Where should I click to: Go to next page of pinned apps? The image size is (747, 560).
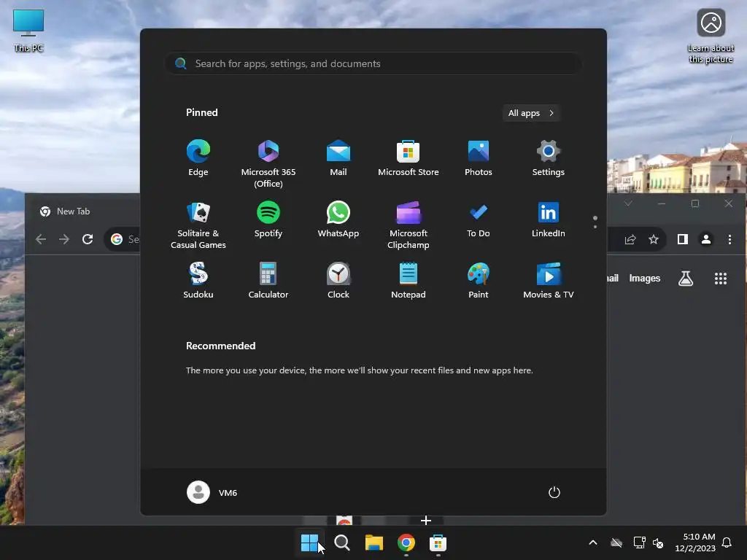[x=595, y=226]
